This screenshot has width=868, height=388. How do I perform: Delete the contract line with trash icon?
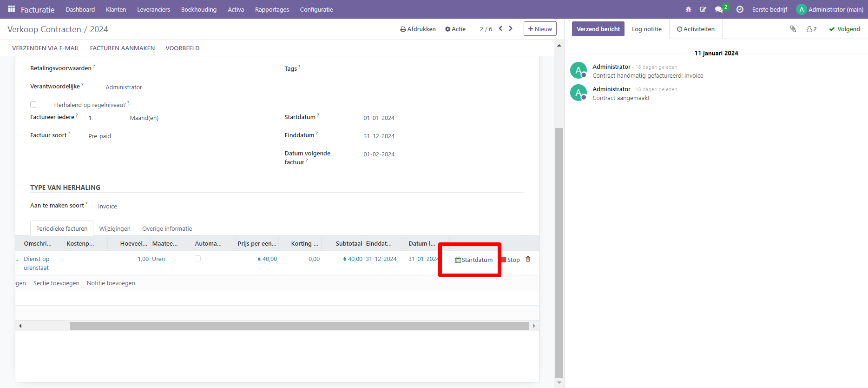point(528,259)
